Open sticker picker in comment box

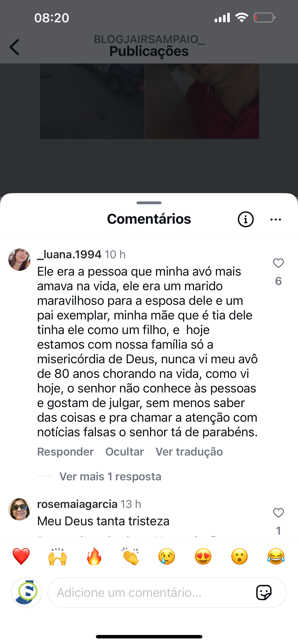pyautogui.click(x=264, y=592)
